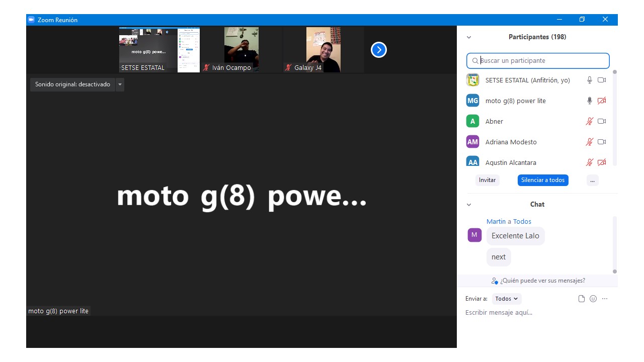
Task: Click the Escribir mensaje aquí field
Action: pyautogui.click(x=533, y=313)
